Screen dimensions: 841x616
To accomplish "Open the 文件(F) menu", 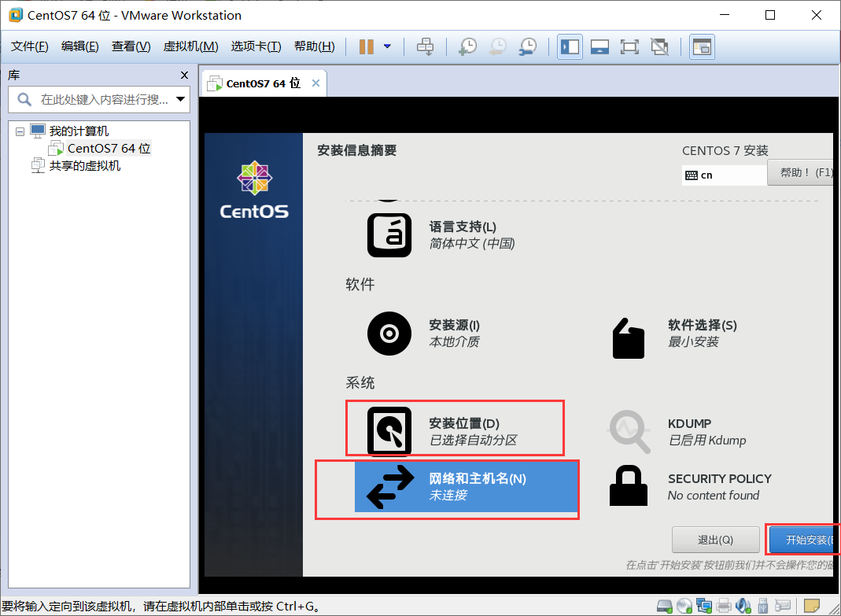I will 29,46.
